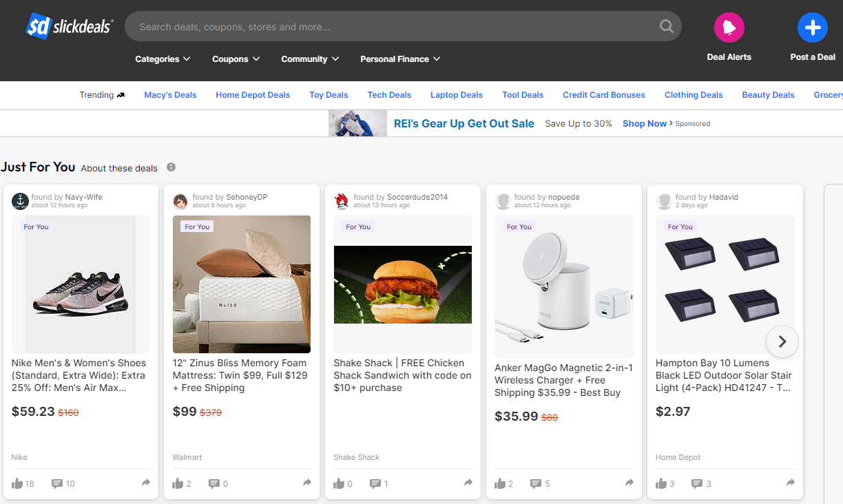Open Credit Card Bonuses
This screenshot has width=843, height=504.
click(x=604, y=95)
